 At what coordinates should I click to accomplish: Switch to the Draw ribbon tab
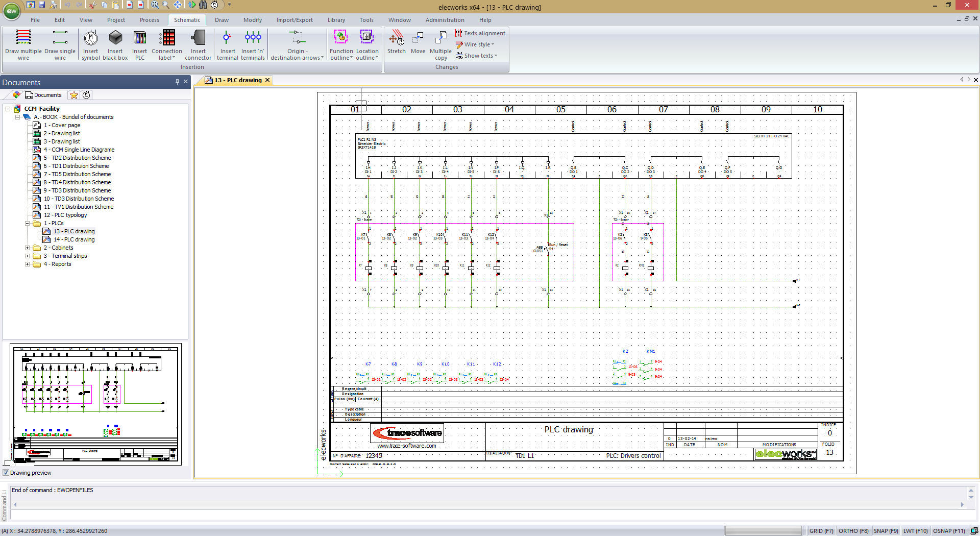222,20
